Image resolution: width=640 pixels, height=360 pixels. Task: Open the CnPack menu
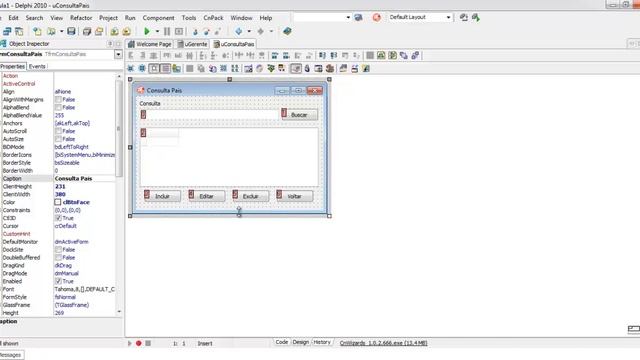(x=213, y=18)
